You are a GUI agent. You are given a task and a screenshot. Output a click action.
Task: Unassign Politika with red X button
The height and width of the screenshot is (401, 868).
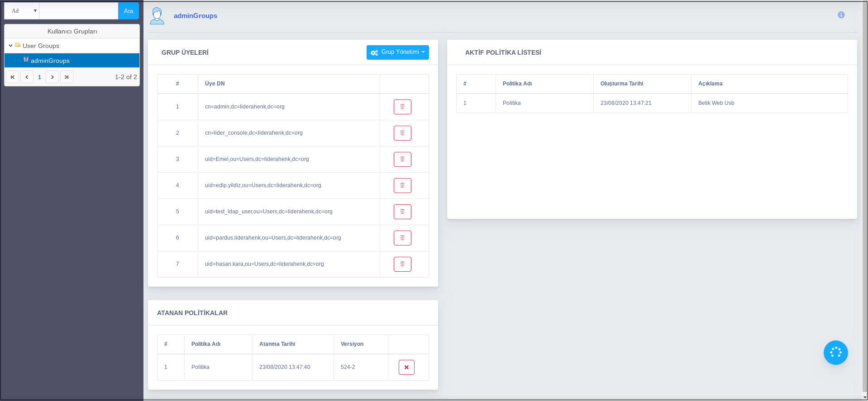point(406,368)
